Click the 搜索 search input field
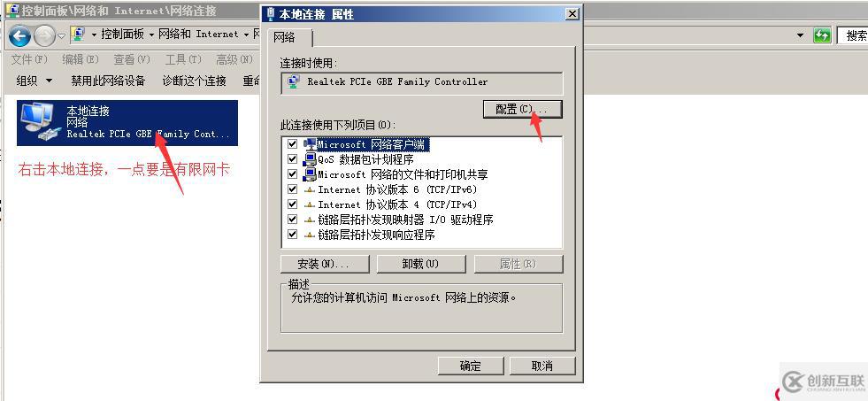Screen dimensions: 868x401 tap(852, 36)
